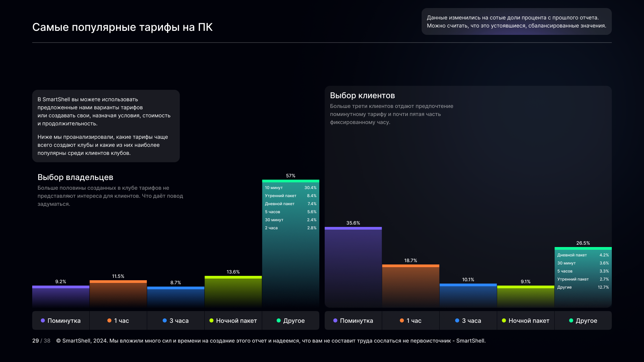Click the 13.6% lime bar label

pyautogui.click(x=233, y=272)
